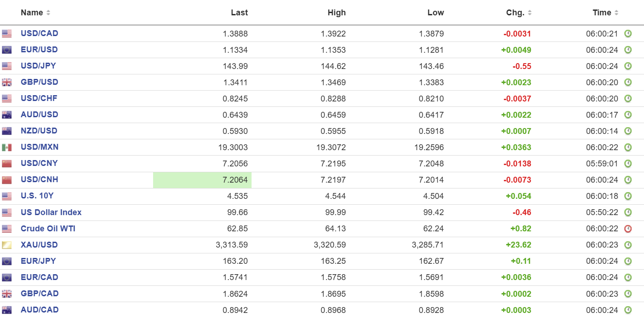Click the gold bar icon beside XAU/USD
The width and height of the screenshot is (644, 317).
tap(7, 245)
